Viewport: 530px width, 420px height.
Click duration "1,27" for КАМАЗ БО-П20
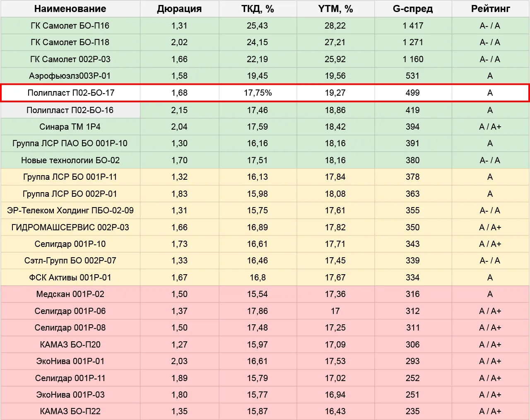tap(179, 345)
